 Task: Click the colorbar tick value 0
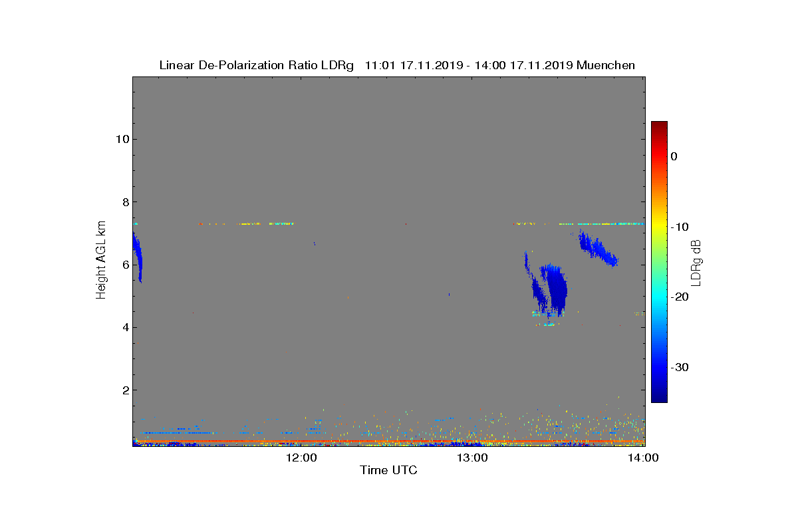(x=674, y=156)
